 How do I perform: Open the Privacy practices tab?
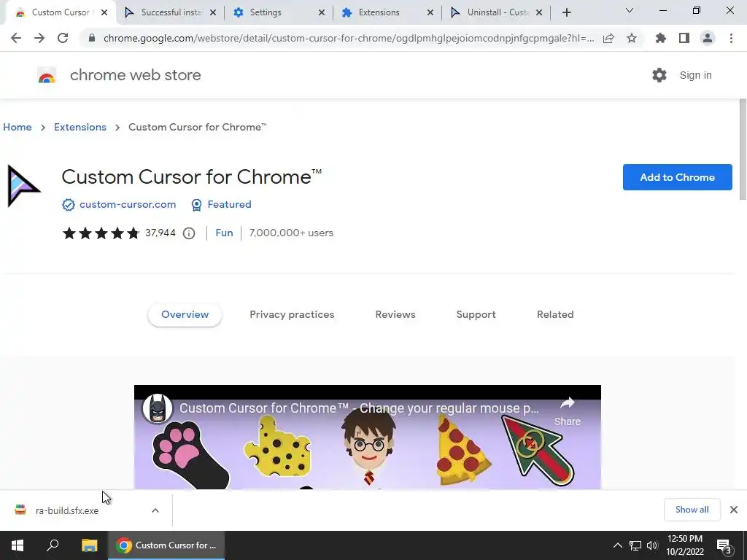pos(292,315)
